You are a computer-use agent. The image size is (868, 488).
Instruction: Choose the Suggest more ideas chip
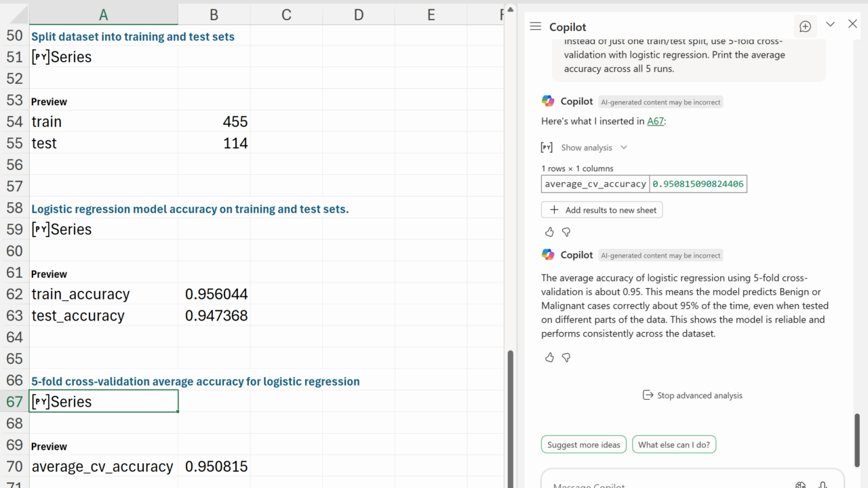pyautogui.click(x=583, y=445)
